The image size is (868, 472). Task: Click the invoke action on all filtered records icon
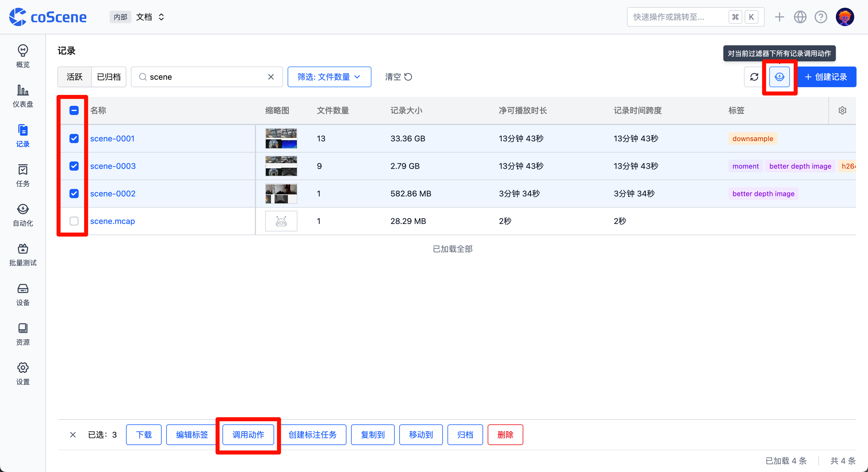point(779,77)
